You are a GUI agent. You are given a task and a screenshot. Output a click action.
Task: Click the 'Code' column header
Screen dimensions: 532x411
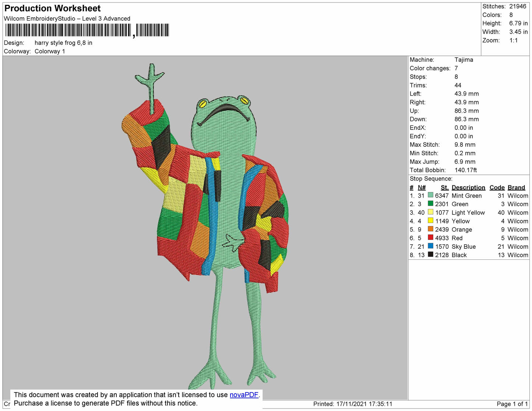tap(497, 187)
